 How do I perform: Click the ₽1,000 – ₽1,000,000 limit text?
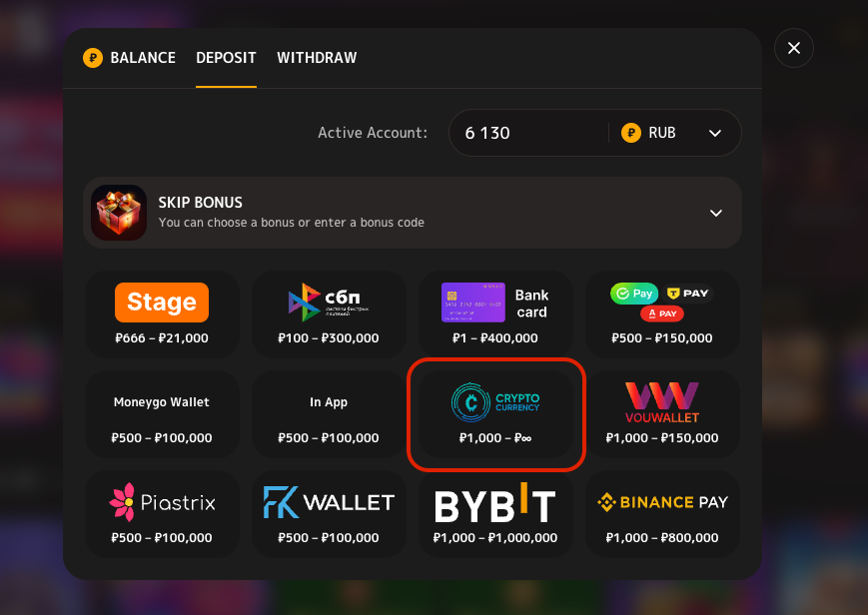[x=495, y=537]
